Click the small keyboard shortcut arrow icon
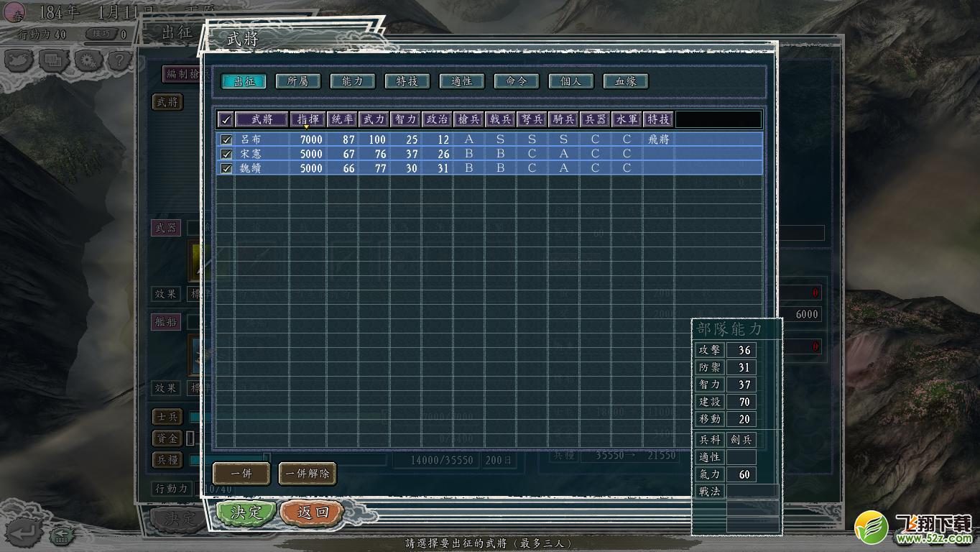This screenshot has height=552, width=980. (63, 534)
